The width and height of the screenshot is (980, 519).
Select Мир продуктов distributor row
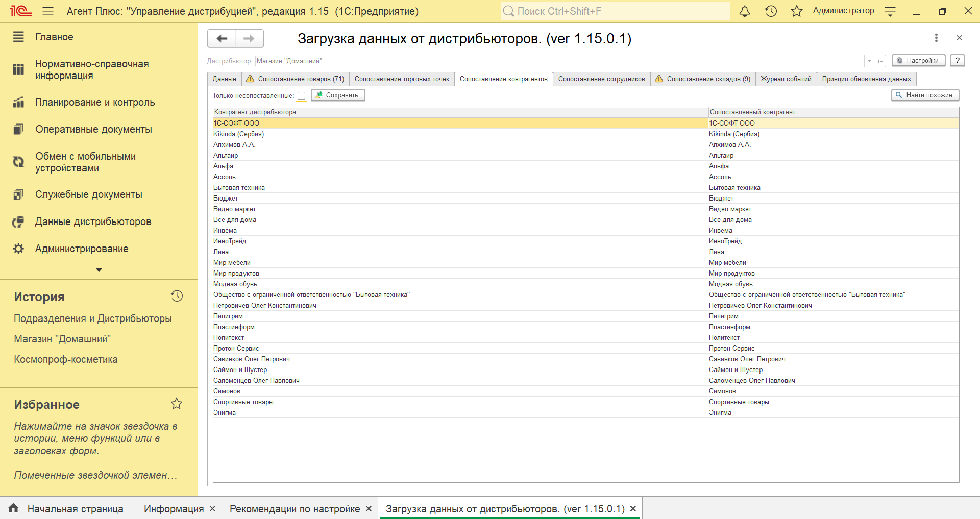[x=460, y=273]
